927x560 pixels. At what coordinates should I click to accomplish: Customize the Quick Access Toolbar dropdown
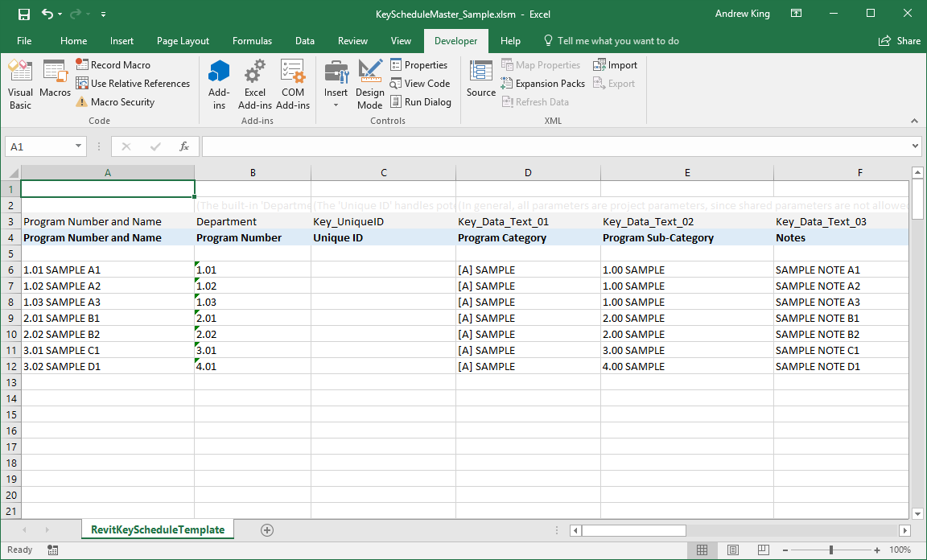point(104,14)
